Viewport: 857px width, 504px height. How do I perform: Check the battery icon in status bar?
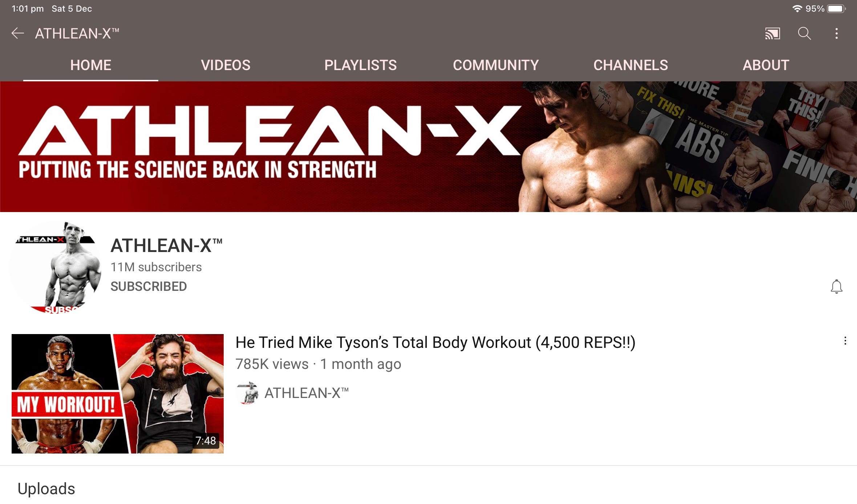pyautogui.click(x=836, y=9)
